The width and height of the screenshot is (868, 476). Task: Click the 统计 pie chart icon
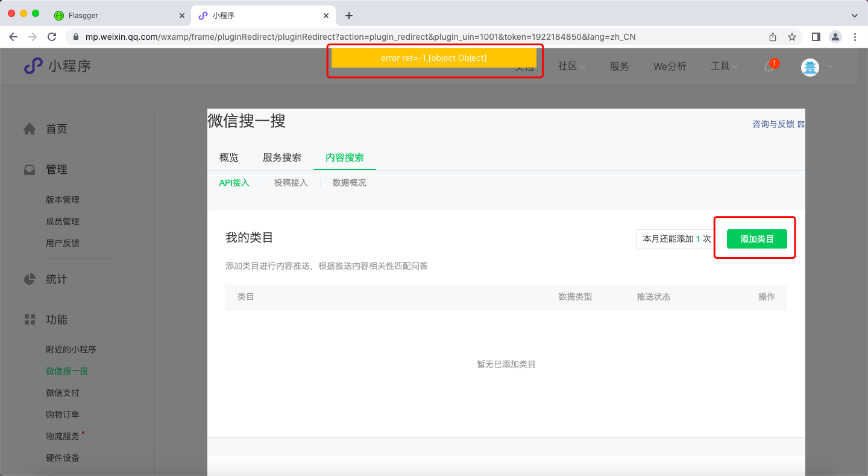pos(30,279)
